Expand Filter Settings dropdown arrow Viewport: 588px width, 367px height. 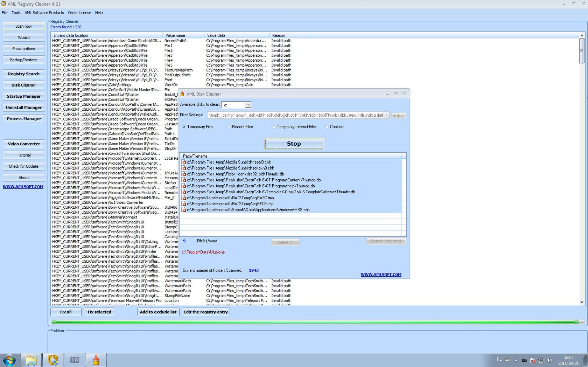pos(387,115)
